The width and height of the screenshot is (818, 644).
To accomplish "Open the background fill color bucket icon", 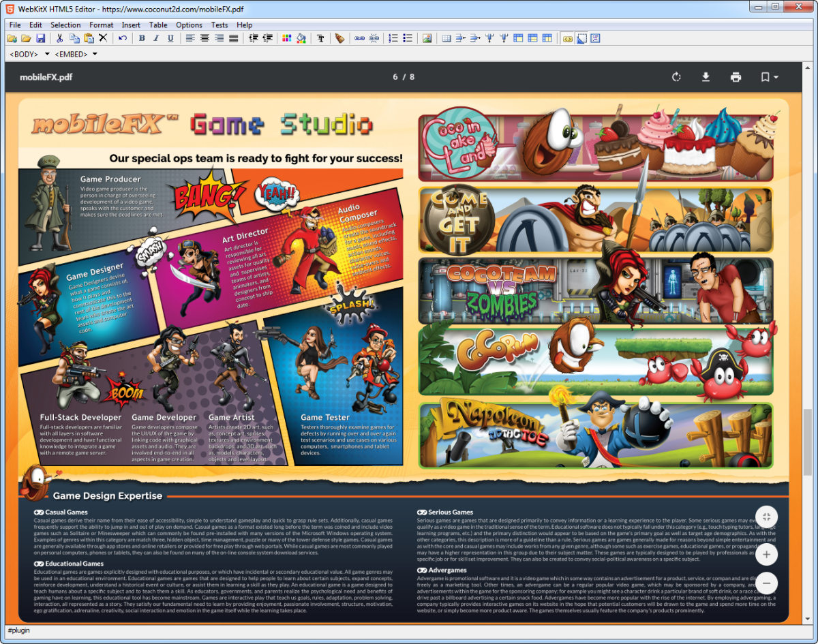I will 301,38.
